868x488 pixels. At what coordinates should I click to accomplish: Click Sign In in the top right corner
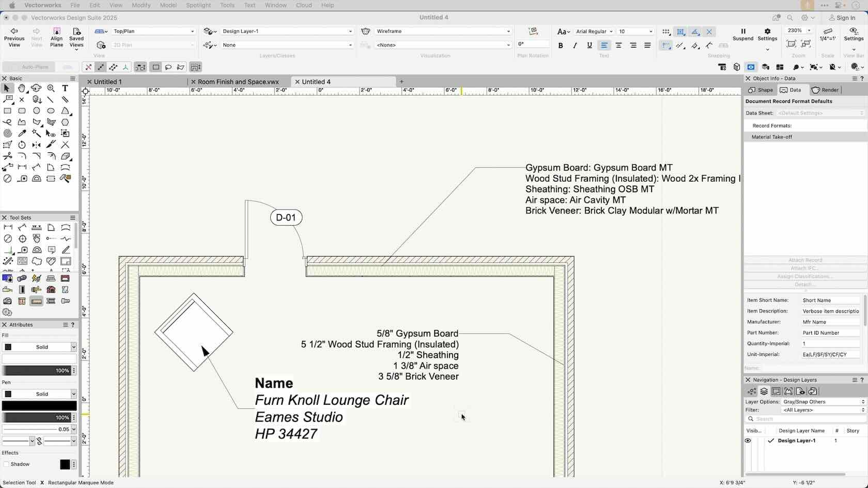pos(846,18)
